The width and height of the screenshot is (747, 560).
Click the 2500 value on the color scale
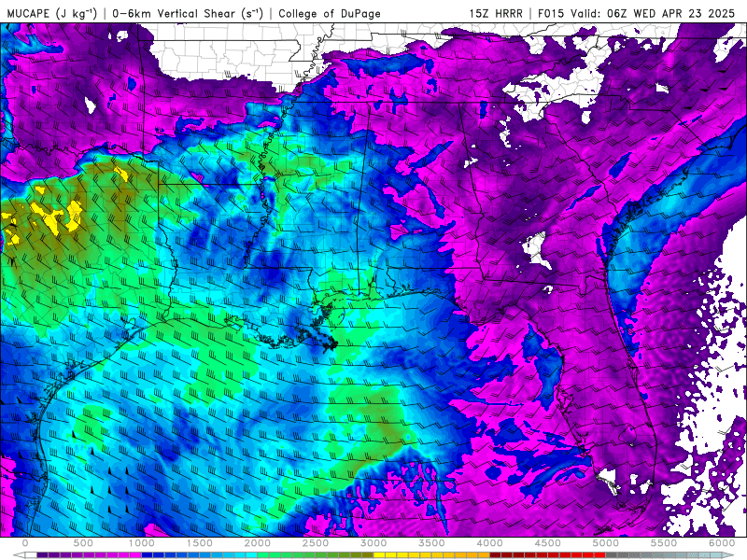point(316,543)
